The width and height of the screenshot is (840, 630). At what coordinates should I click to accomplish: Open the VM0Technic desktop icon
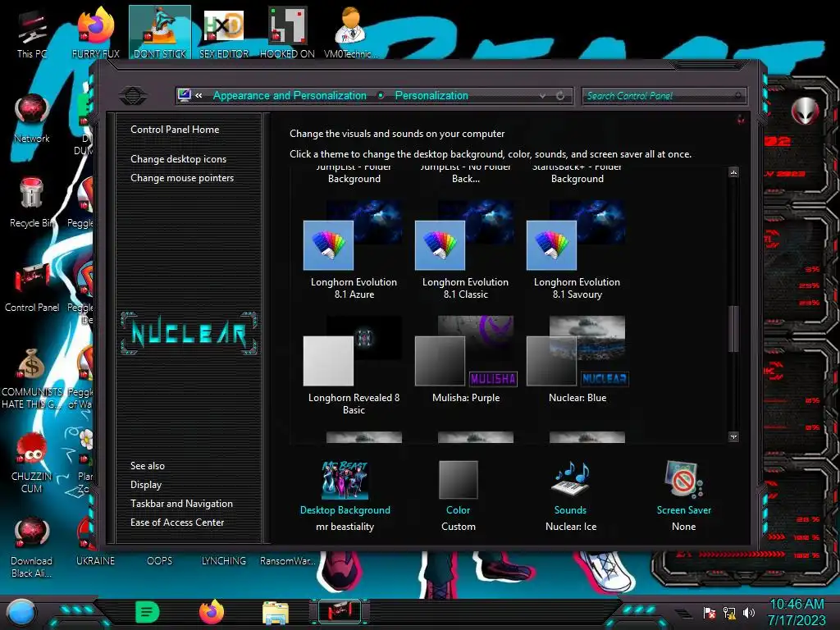(x=351, y=33)
